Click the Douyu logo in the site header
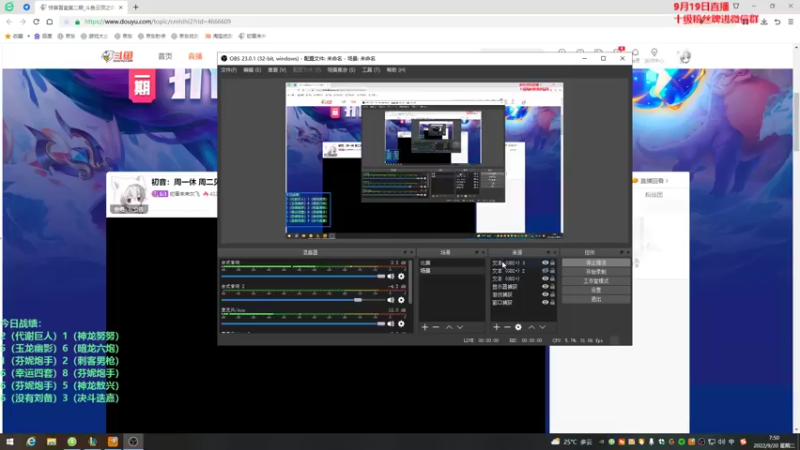Screen dimensions: 800x450 (117, 56)
